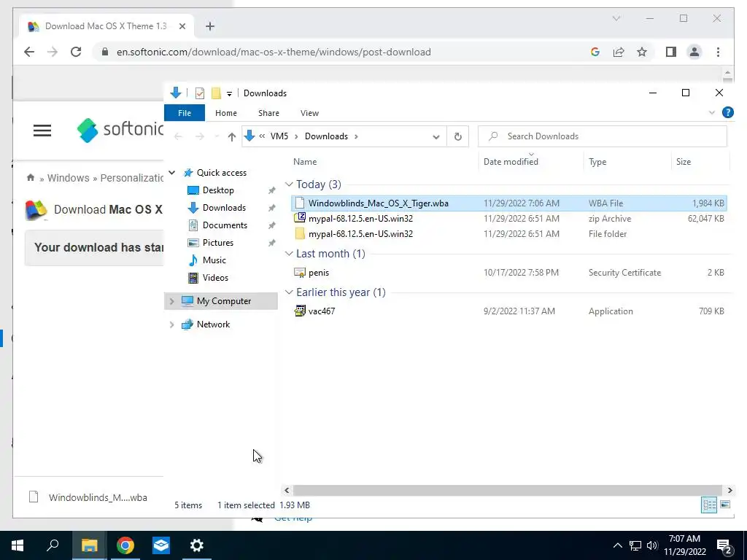Refresh the Downloads folder view
This screenshot has height=560, width=747.
[x=458, y=136]
